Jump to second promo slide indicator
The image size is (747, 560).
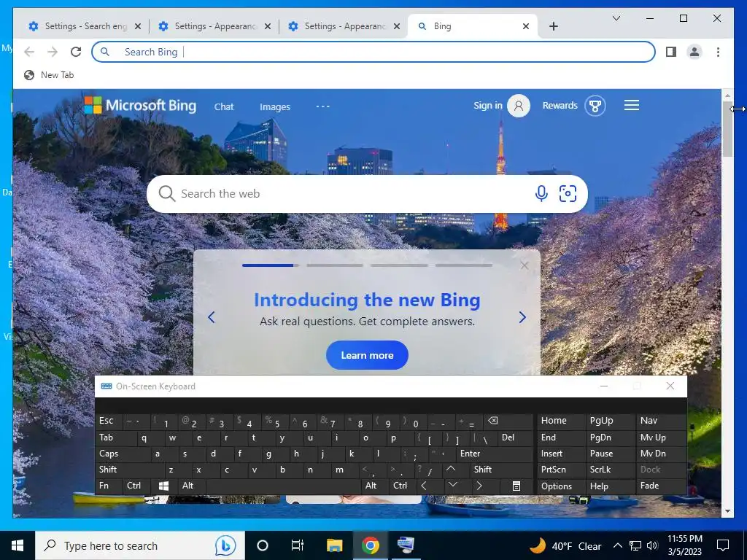point(334,265)
